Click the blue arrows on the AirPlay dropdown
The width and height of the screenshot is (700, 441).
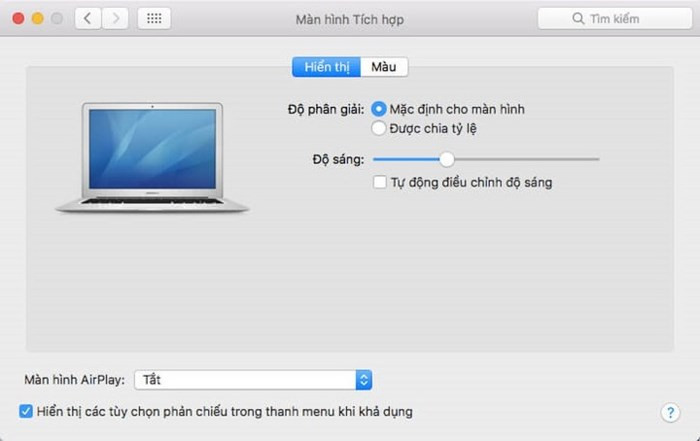(364, 380)
